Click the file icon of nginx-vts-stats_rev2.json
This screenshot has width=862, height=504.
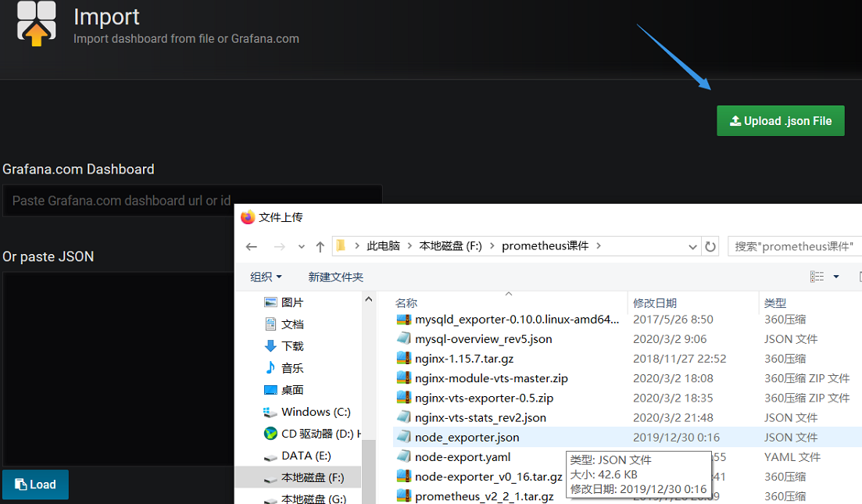404,416
